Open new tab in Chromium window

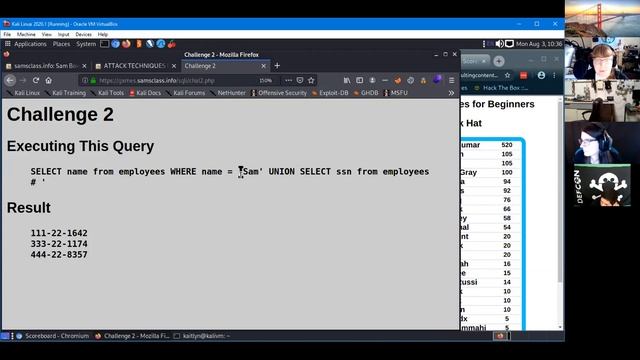coord(499,61)
